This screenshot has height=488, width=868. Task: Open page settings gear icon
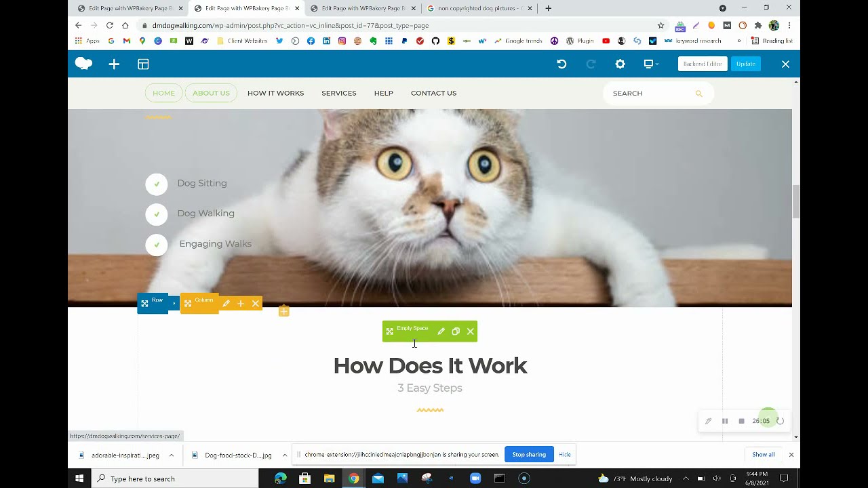(620, 64)
